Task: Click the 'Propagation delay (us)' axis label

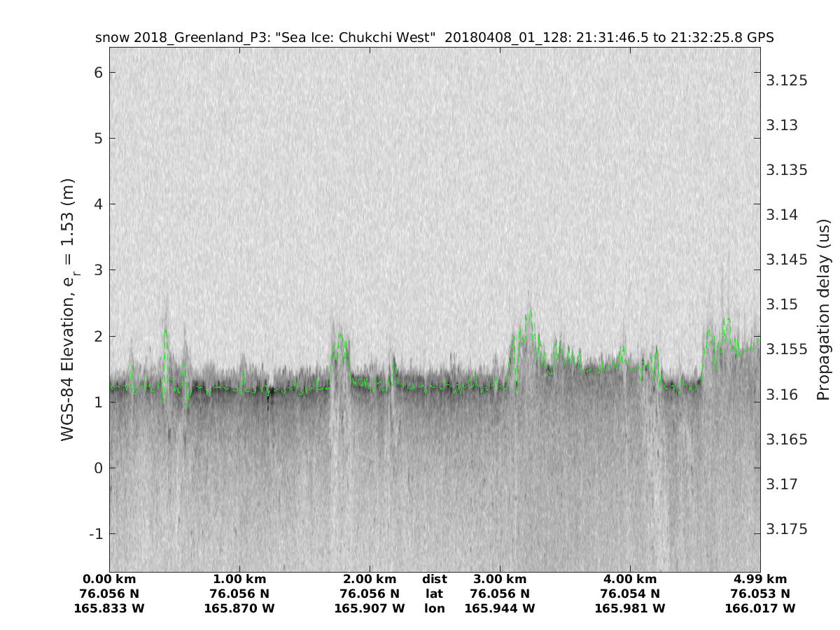Action: (x=823, y=309)
